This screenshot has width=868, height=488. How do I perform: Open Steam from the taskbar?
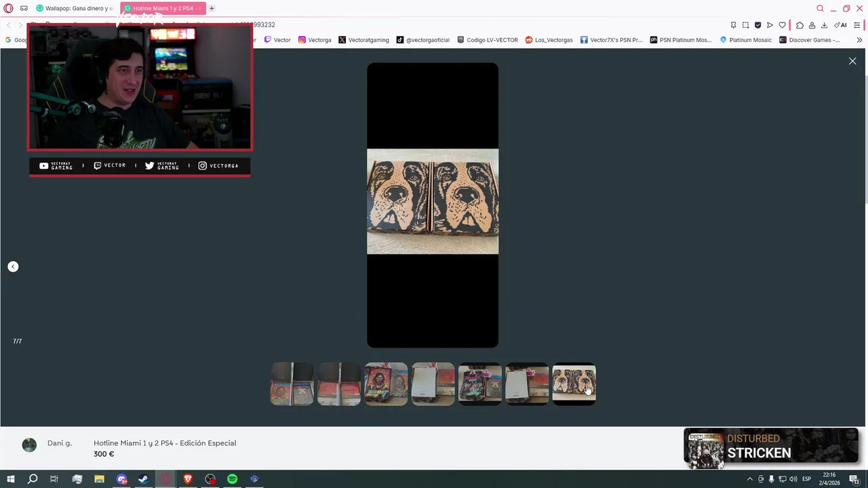[x=143, y=479]
